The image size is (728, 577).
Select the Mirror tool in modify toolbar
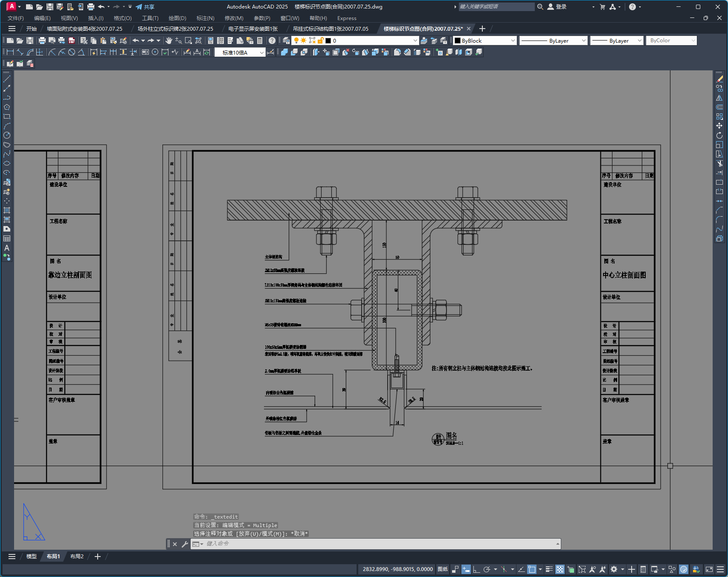[719, 98]
